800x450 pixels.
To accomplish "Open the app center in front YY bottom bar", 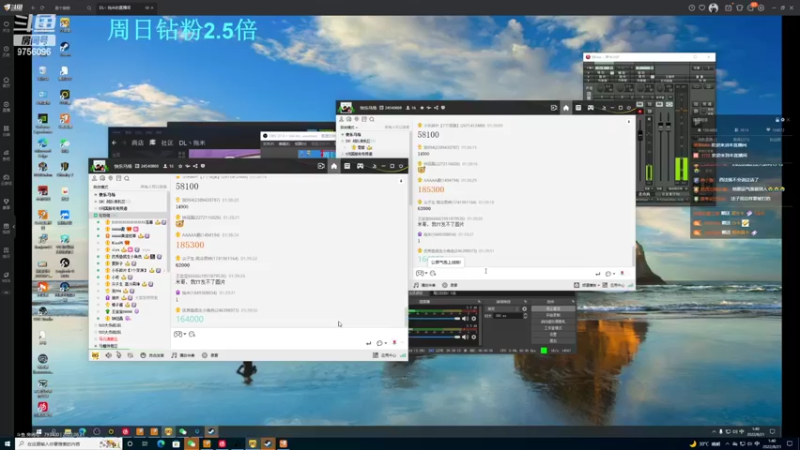I will 385,355.
